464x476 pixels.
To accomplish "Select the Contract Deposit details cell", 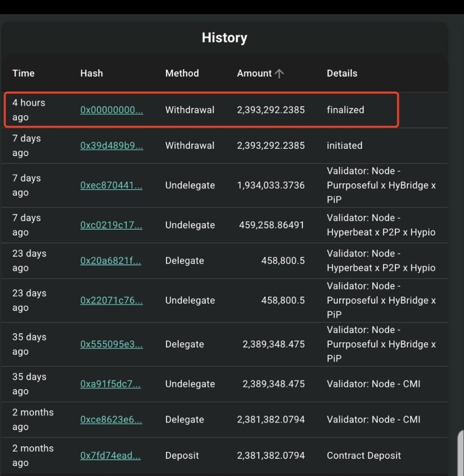I will tap(364, 456).
